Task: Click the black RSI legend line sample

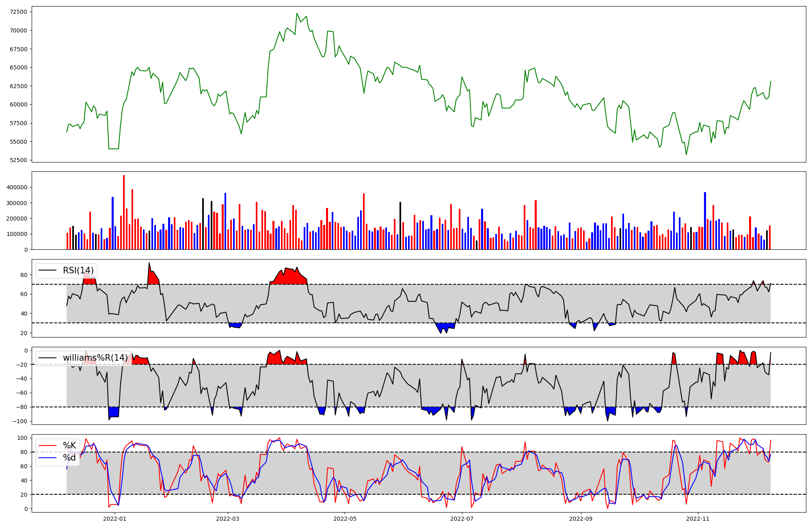Action: (47, 270)
